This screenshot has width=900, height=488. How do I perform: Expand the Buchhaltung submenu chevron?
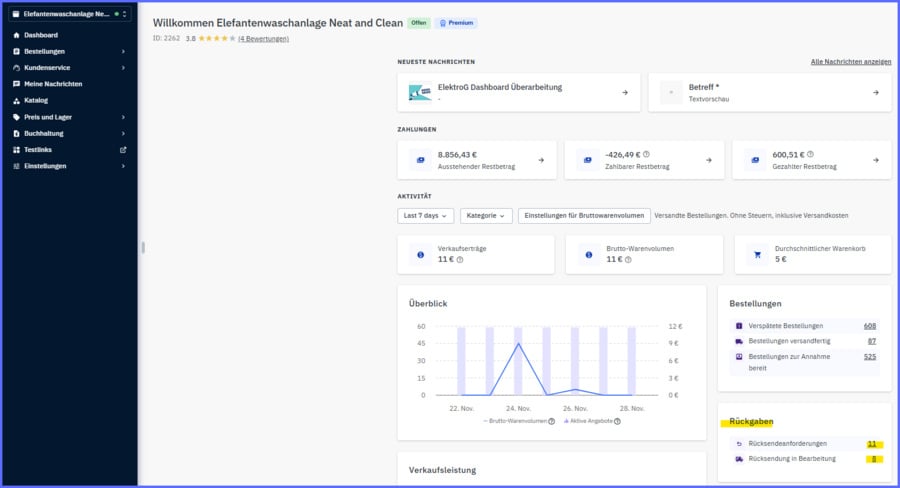(x=123, y=133)
